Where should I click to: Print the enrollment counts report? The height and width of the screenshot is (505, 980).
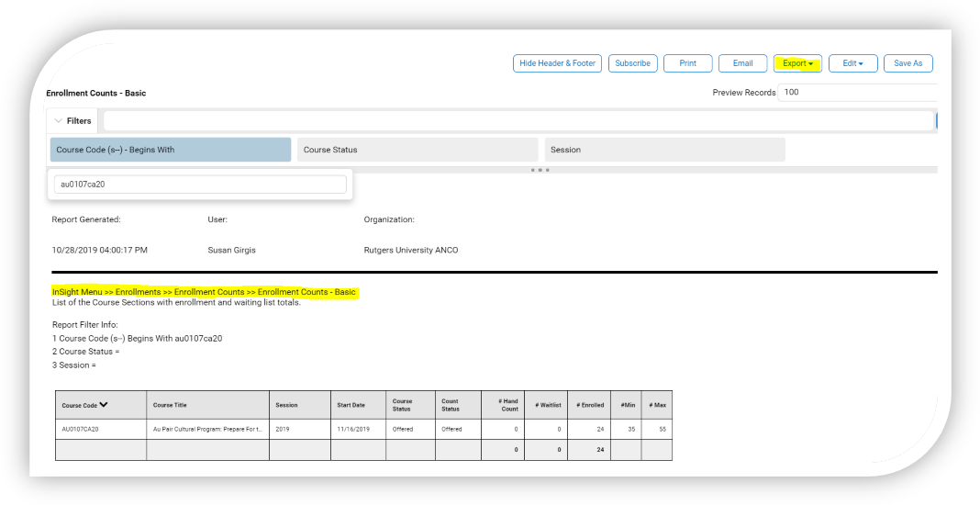[x=687, y=63]
